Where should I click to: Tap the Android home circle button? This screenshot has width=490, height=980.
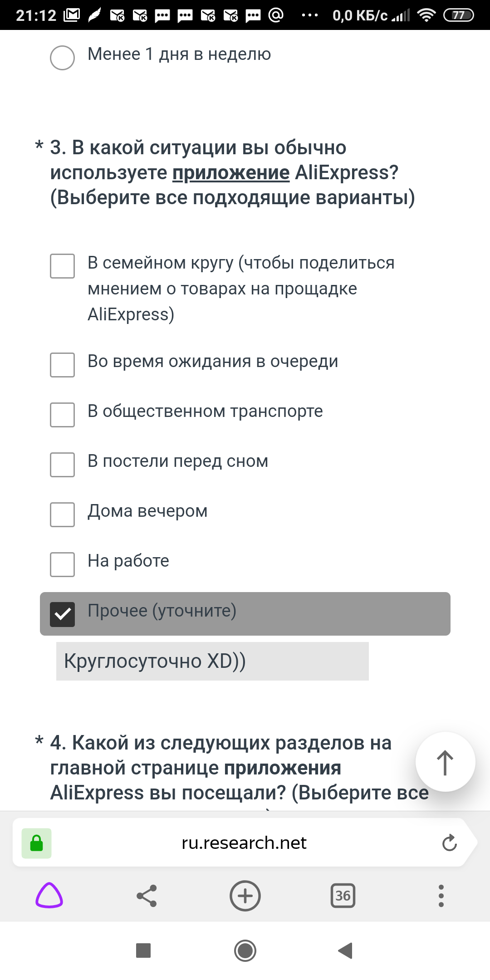click(245, 951)
